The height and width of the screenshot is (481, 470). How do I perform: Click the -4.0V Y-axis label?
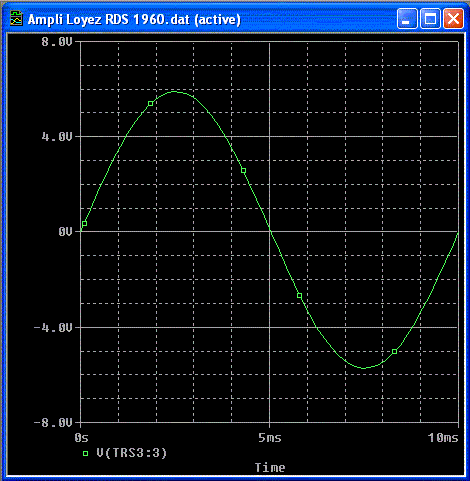pos(53,328)
